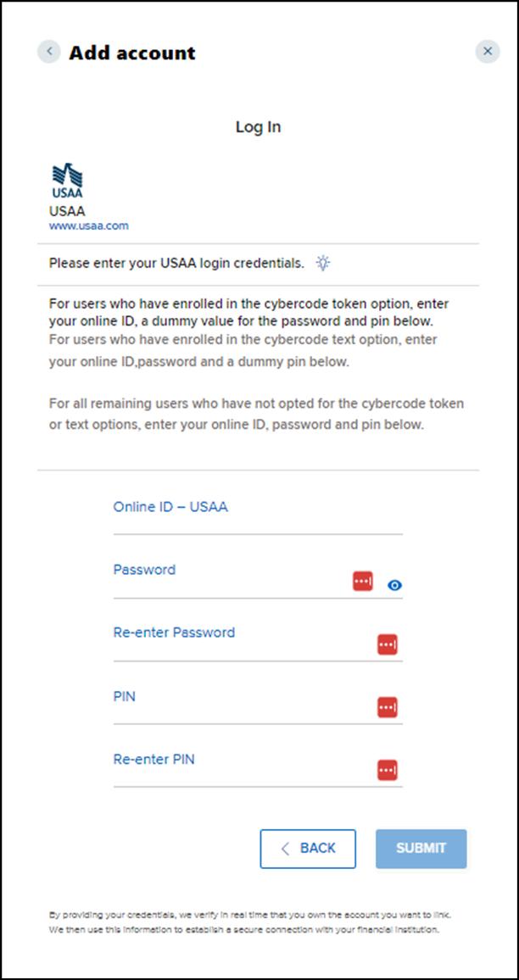
Task: Open the www.usaa.com link
Action: 89,226
